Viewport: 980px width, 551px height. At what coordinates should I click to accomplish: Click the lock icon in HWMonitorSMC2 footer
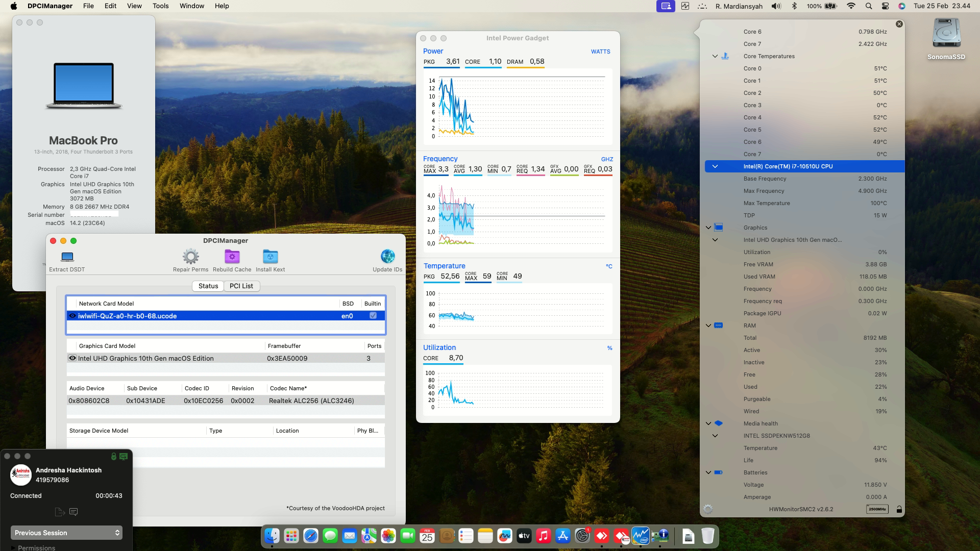coord(899,509)
